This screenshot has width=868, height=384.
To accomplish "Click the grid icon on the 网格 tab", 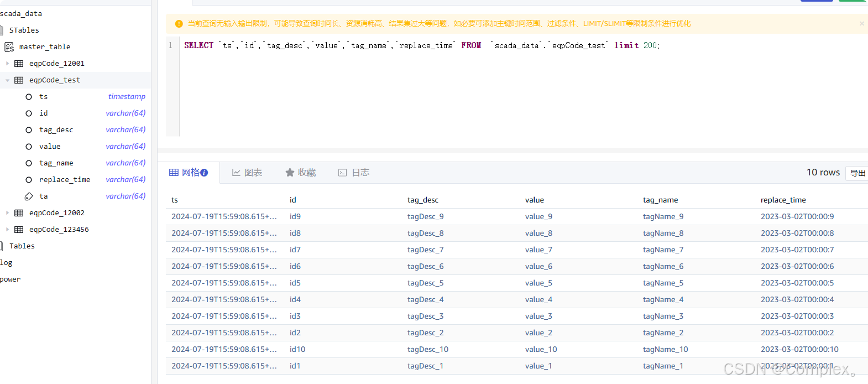I will [x=174, y=173].
